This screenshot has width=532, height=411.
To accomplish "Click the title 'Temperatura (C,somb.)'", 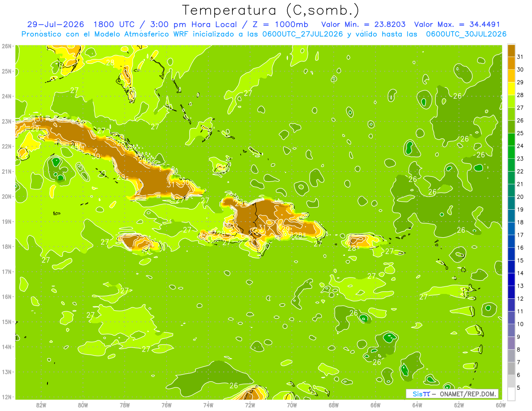I will [271, 10].
